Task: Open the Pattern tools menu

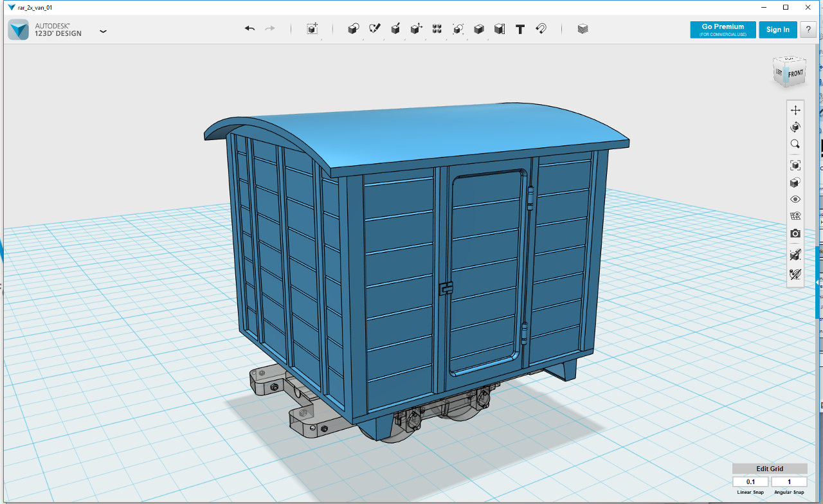Action: (x=437, y=29)
